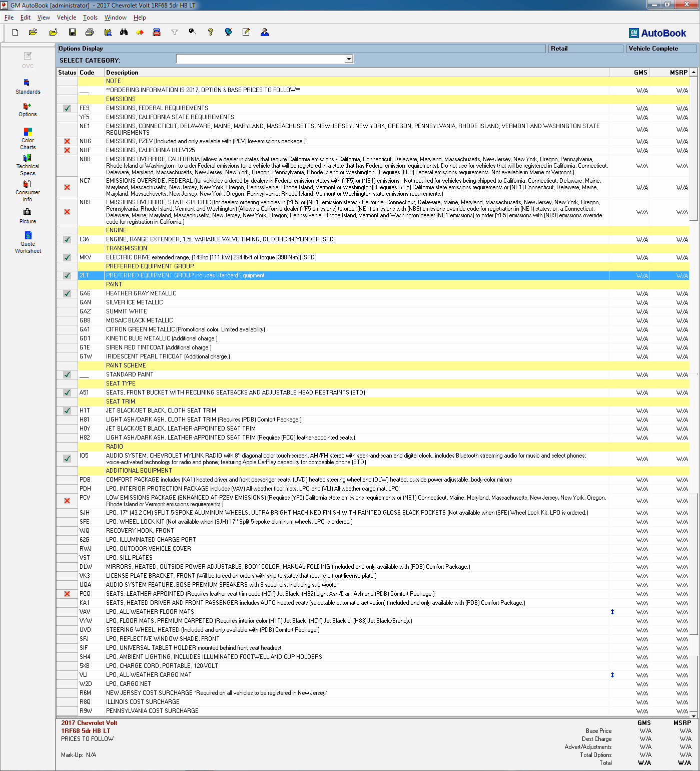Toggle the GA6 Heather Gray Metallic checkbox
Image resolution: width=700 pixels, height=771 pixels.
tap(67, 293)
